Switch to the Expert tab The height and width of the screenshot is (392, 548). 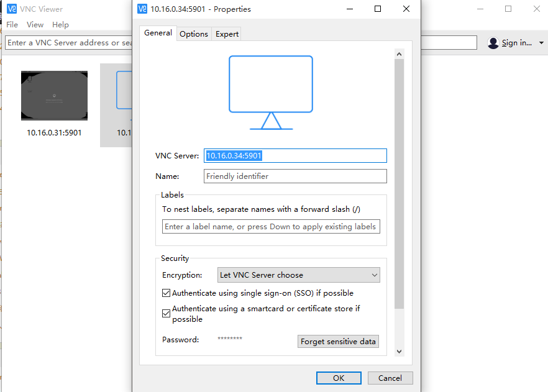[x=227, y=34]
